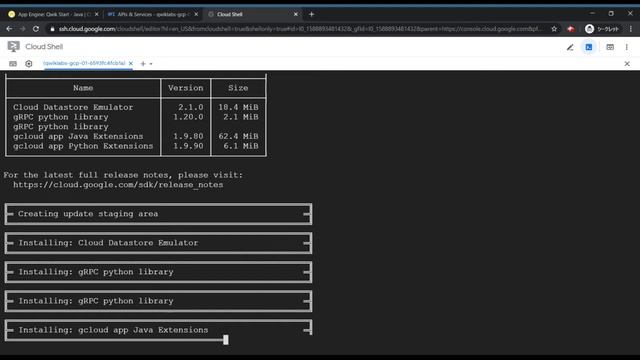
Task: Go back using the browser back arrow
Action: tap(9, 29)
